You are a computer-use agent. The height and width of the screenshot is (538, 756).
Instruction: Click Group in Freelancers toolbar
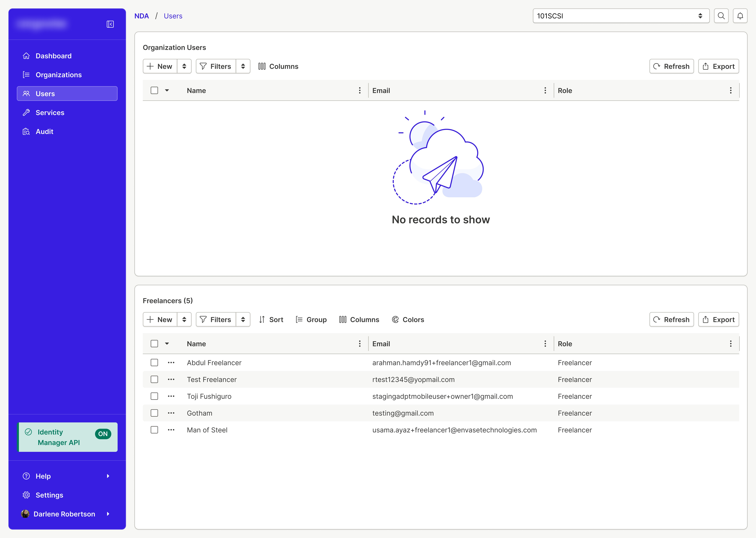tap(311, 319)
